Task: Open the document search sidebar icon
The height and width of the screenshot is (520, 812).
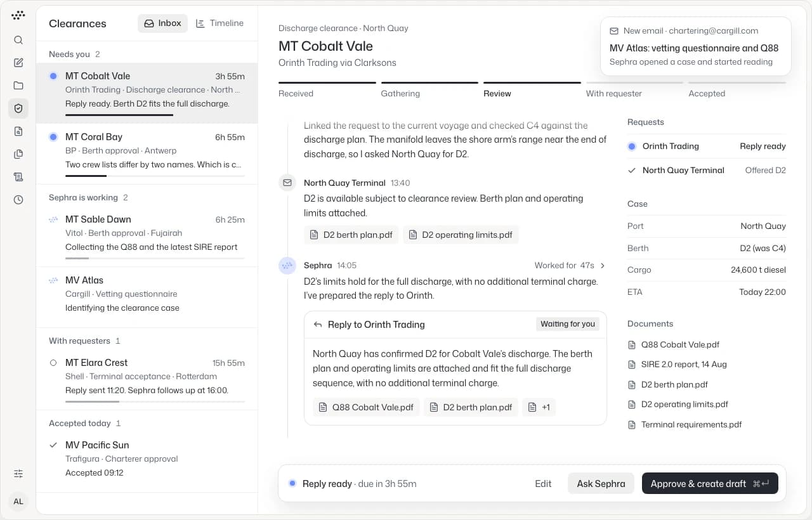Action: coord(18,131)
